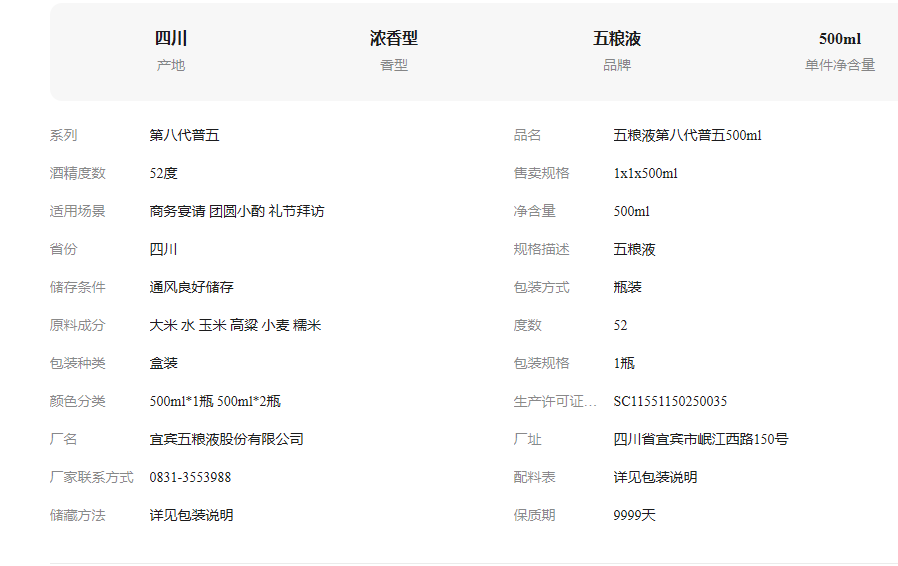898x566 pixels.
Task: Select the license number SC11551150250035
Action: coord(670,401)
